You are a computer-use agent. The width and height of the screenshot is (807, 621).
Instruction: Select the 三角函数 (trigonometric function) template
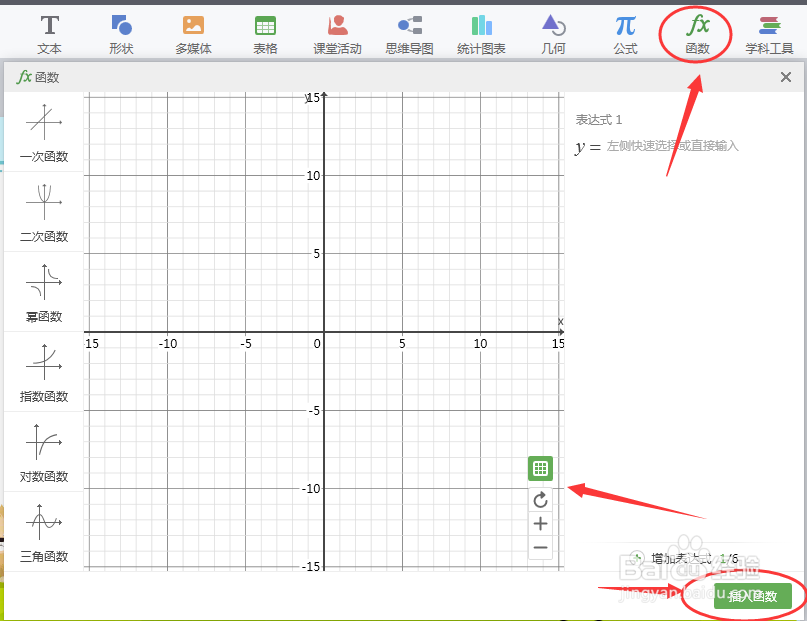43,531
